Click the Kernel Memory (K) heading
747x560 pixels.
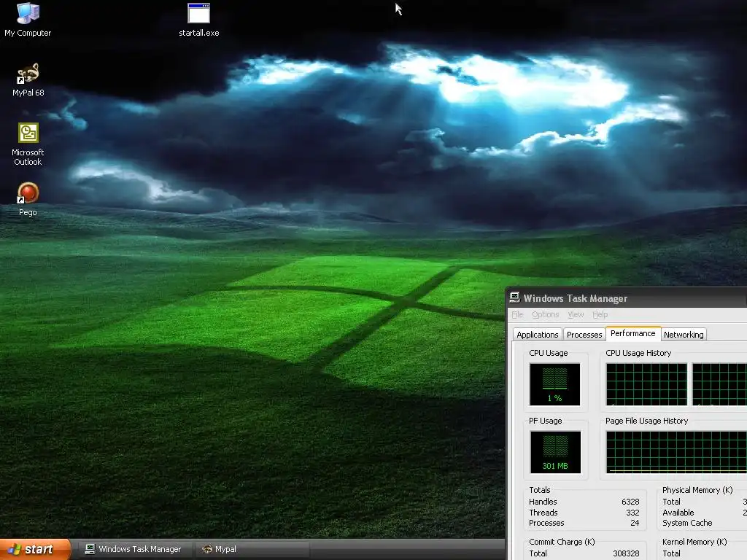point(694,542)
